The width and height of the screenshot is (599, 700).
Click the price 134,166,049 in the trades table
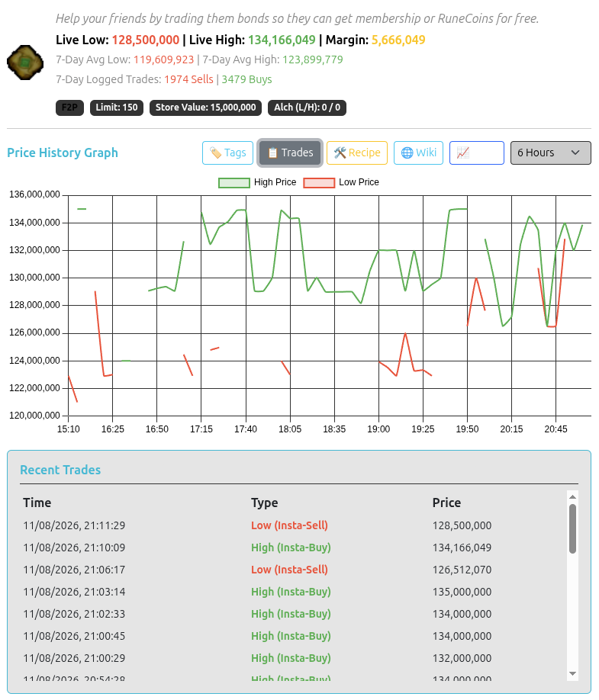[x=462, y=547]
